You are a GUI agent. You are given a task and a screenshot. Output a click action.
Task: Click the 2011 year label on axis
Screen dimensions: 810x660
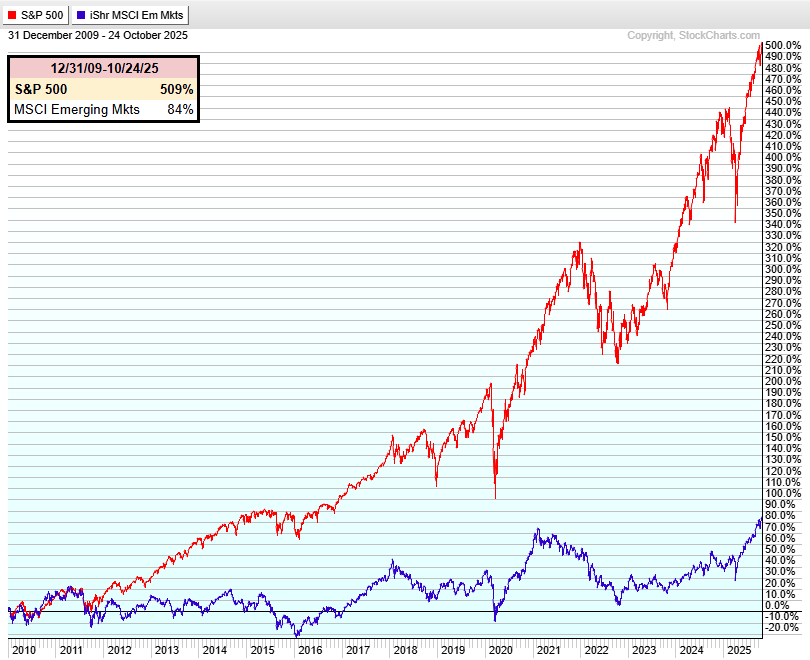click(71, 650)
